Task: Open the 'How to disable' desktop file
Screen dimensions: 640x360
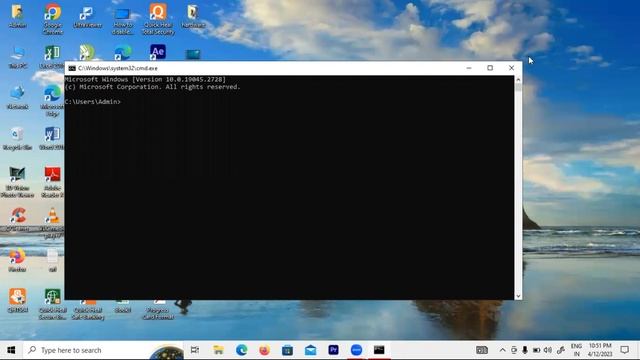Action: click(122, 20)
